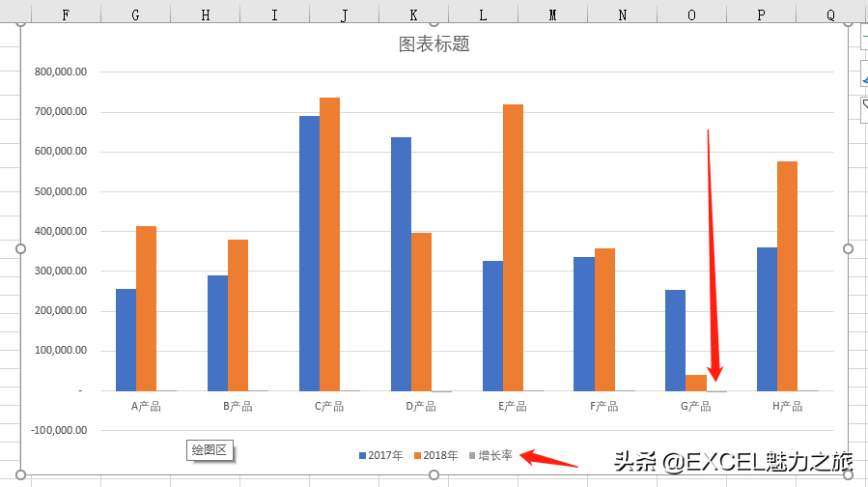Select column header G
Image resolution: width=868 pixels, height=487 pixels.
click(x=135, y=14)
